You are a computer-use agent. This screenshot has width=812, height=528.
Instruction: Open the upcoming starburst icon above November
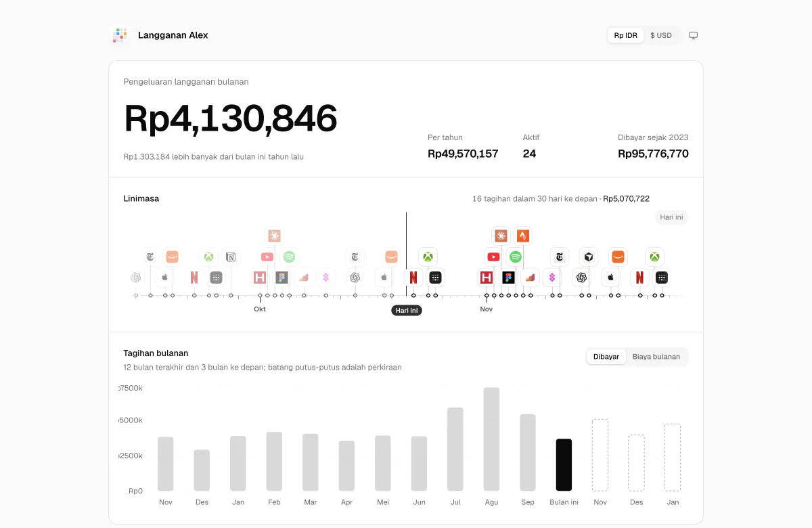pos(501,236)
